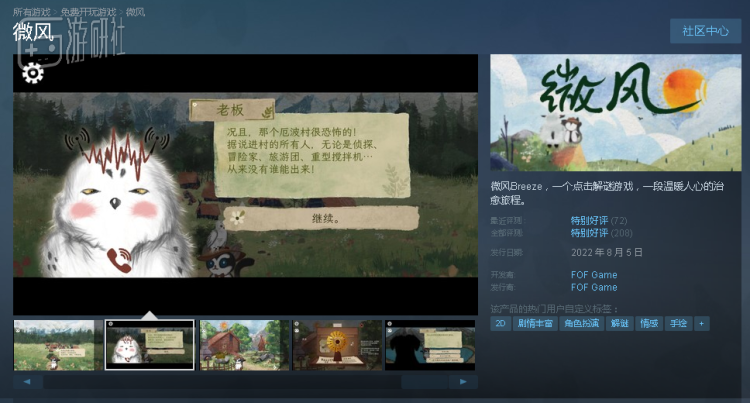
Task: Select the golden fan puzzle thumbnail
Action: (337, 345)
